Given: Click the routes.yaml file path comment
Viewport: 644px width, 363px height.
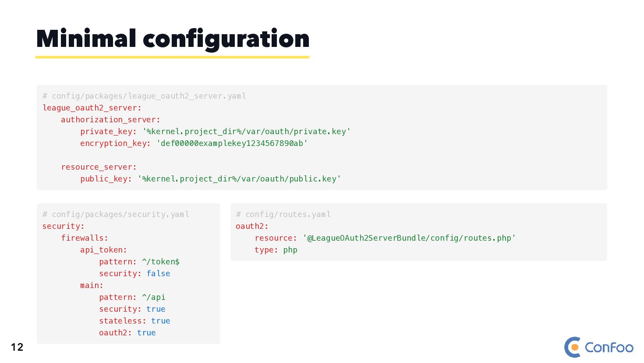Looking at the screenshot, I should 283,214.
